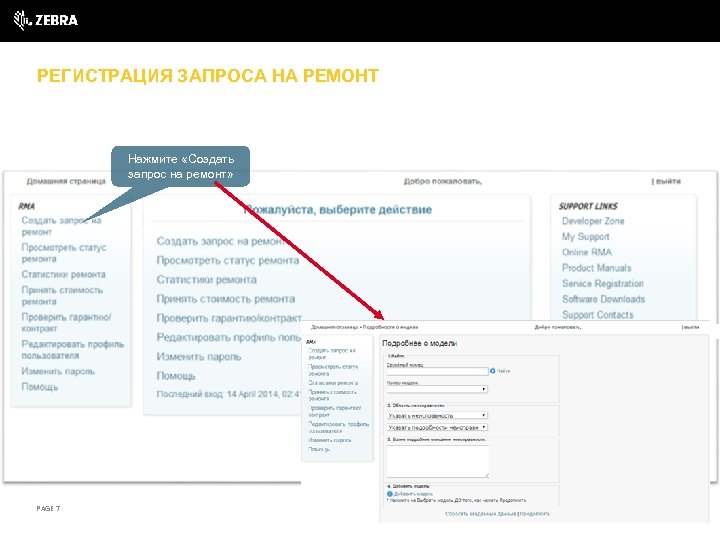Click 'Создать запрос на ремонт' in left RMA sidebar
The height and width of the screenshot is (540, 720).
point(61,226)
